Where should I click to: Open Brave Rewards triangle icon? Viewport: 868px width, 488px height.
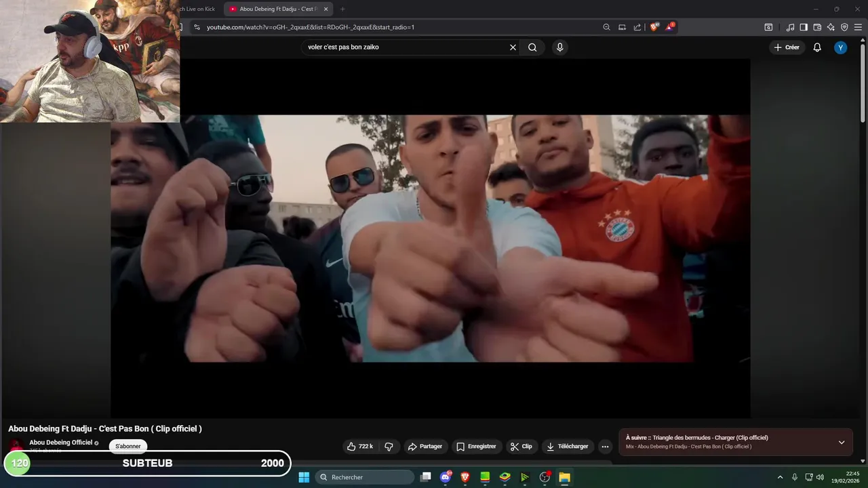(x=670, y=27)
